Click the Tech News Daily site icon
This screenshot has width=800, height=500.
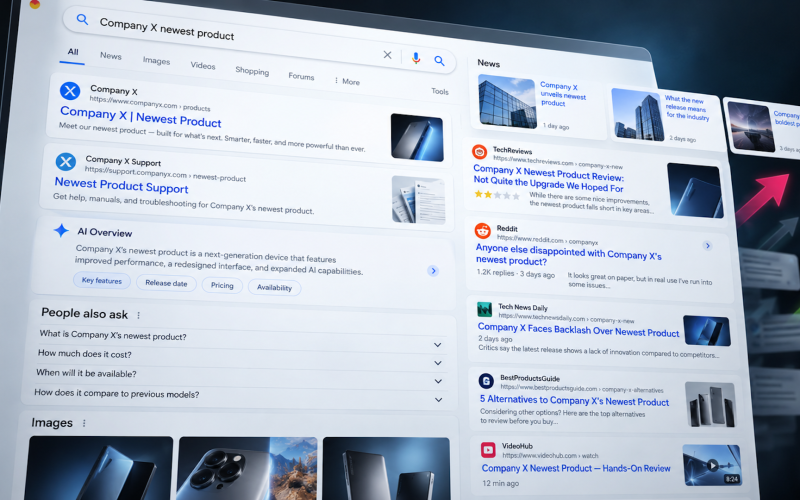[x=484, y=309]
